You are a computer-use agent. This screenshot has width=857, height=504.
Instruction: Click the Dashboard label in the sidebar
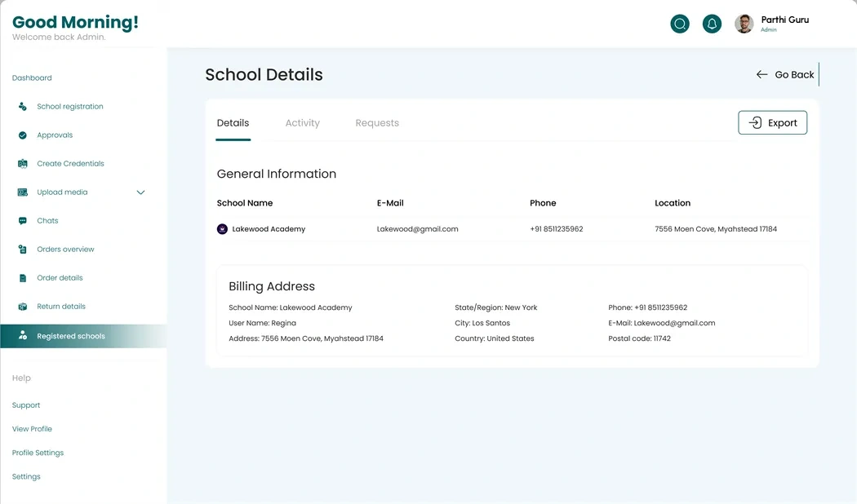pos(32,77)
